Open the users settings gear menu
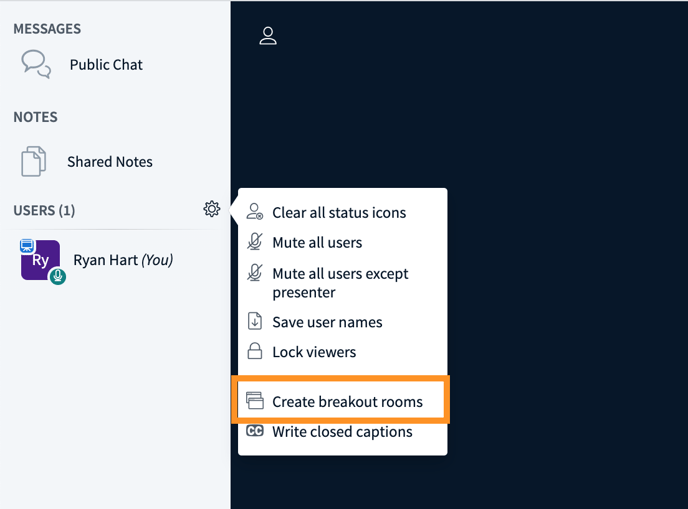The image size is (688, 509). pos(211,209)
